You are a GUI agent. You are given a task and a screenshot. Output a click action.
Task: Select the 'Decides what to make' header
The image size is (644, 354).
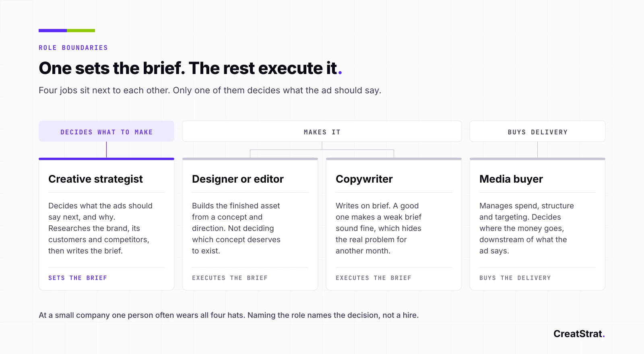click(x=106, y=132)
